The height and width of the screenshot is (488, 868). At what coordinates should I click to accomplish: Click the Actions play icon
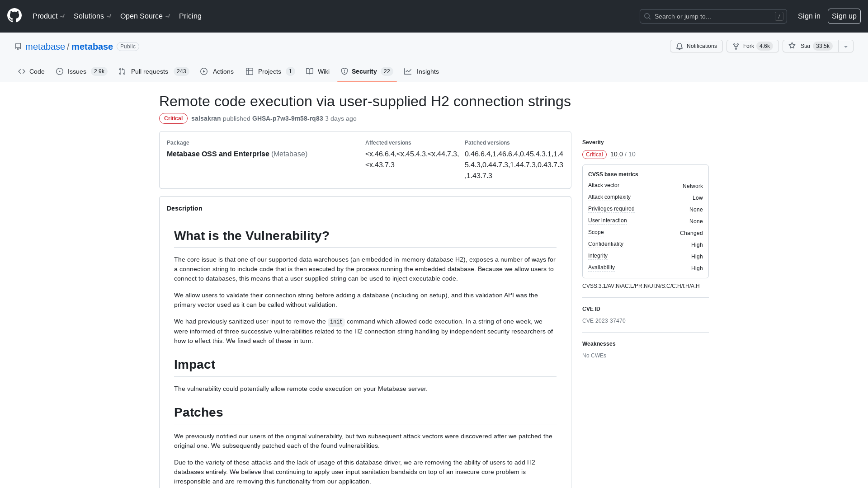204,71
